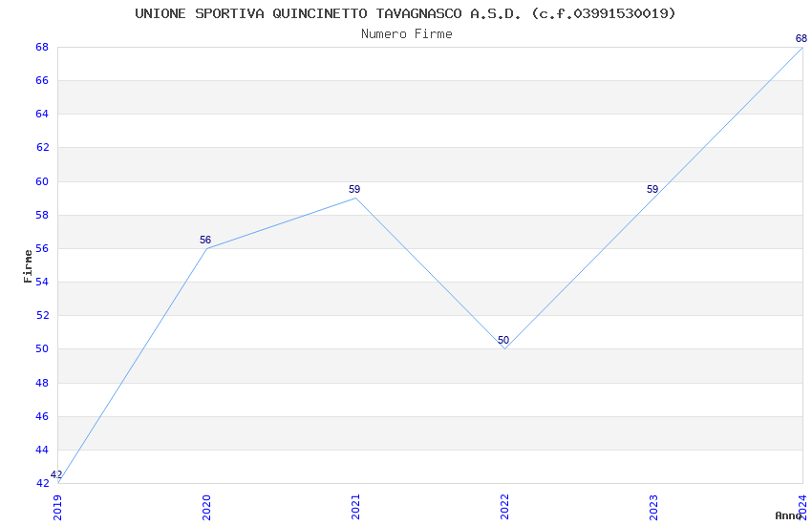
Task: Click the data point label 59 above 2023
Action: pos(652,189)
